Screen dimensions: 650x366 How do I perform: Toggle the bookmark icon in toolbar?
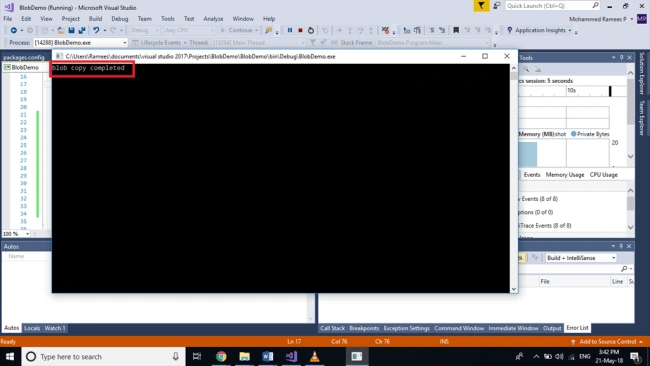[456, 30]
